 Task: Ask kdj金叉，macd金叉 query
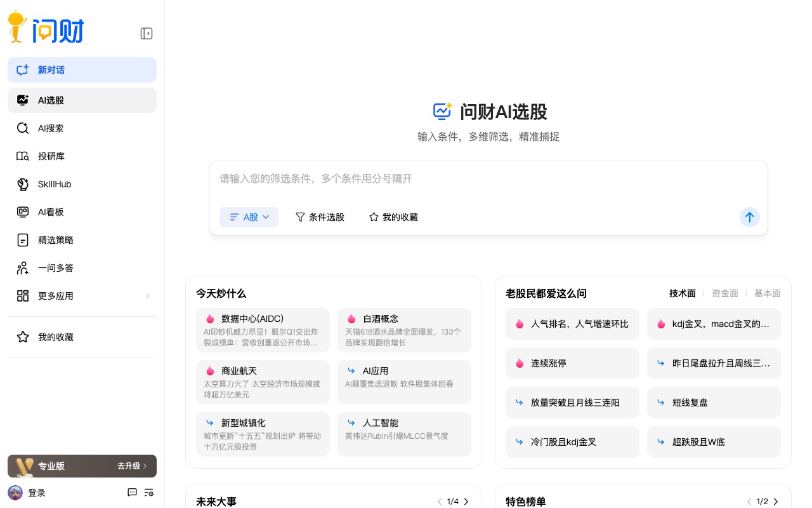[714, 324]
